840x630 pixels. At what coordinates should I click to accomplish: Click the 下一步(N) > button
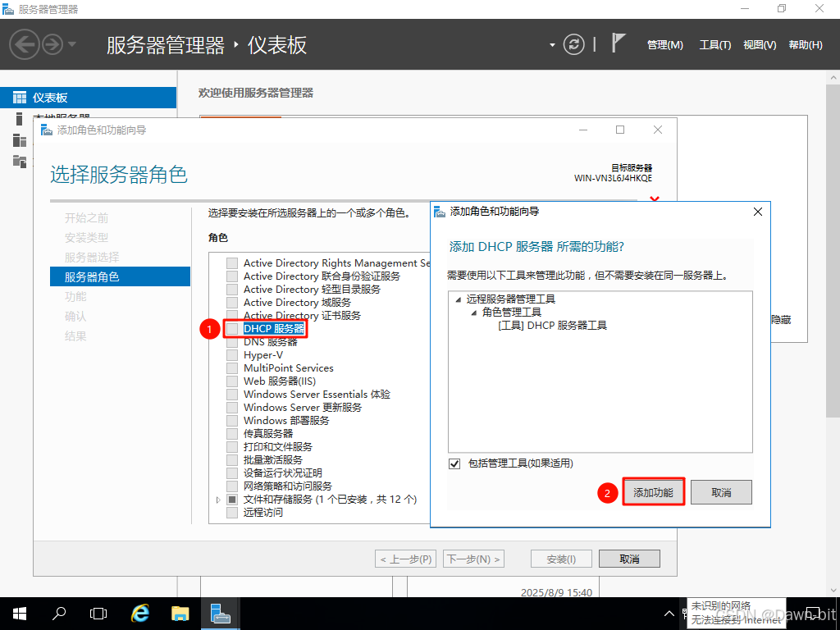pyautogui.click(x=473, y=559)
